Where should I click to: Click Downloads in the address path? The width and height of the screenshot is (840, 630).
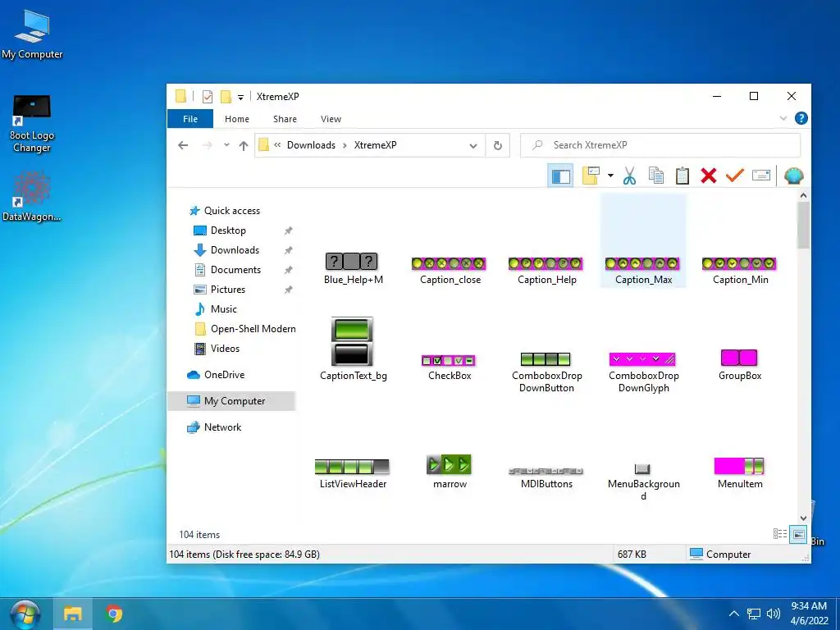pos(311,145)
